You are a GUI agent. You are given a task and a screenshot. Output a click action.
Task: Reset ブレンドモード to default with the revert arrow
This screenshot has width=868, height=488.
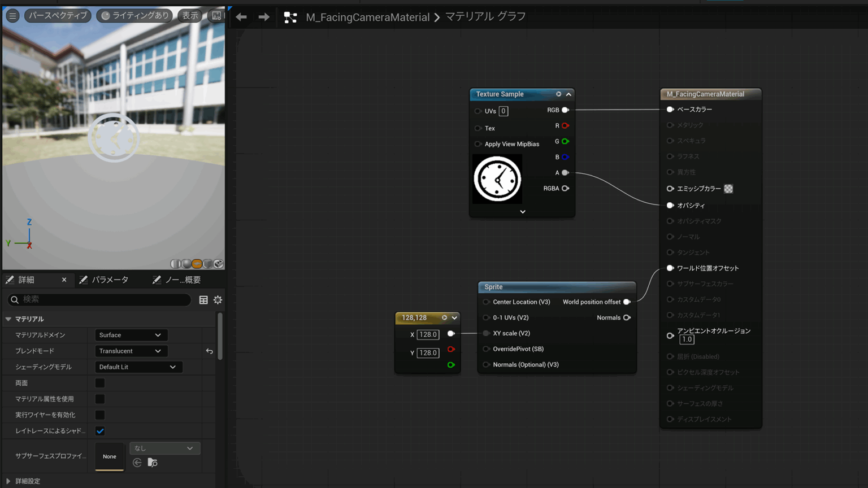point(210,351)
